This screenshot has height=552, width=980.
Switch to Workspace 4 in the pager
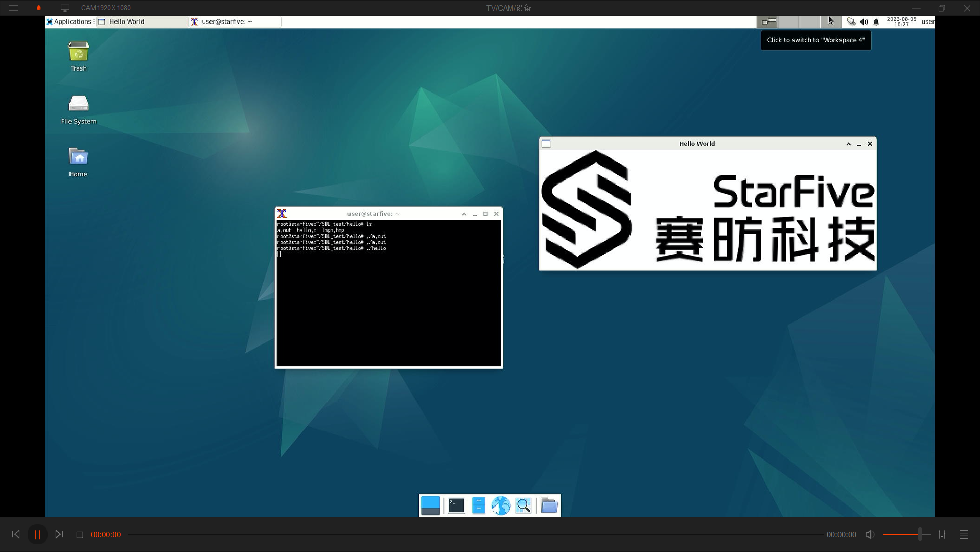pyautogui.click(x=831, y=21)
